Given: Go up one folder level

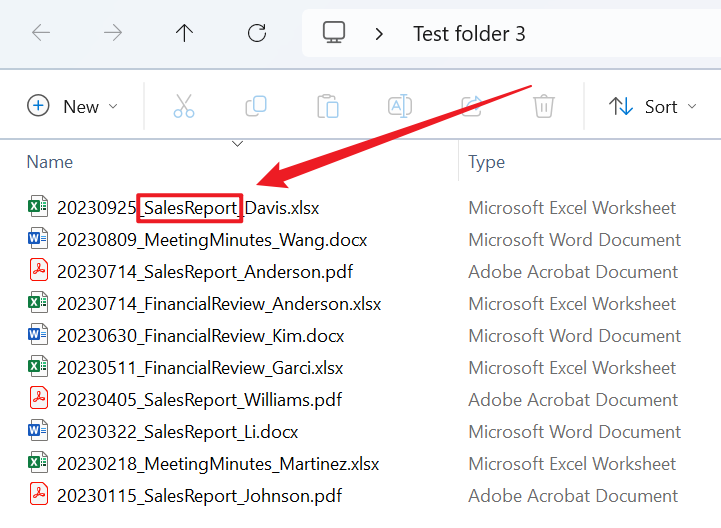Looking at the screenshot, I should point(184,33).
